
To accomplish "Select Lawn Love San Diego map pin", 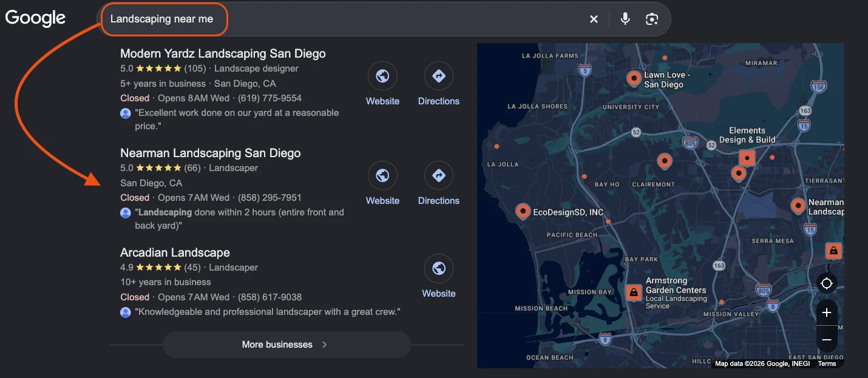I will (634, 78).
